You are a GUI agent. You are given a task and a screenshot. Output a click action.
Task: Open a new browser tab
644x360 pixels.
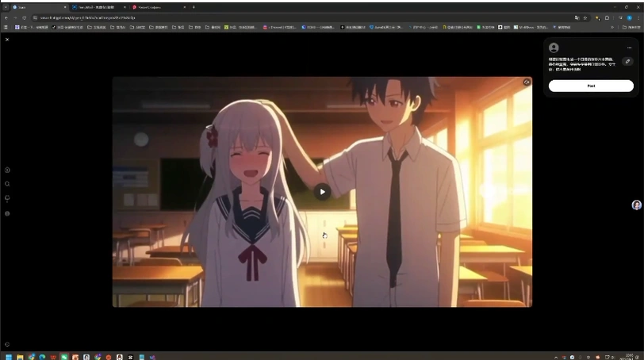tap(194, 7)
